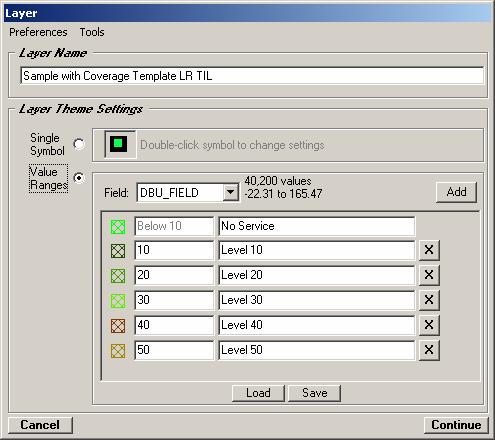Click the yellow symbol icon for range 50

(118, 351)
